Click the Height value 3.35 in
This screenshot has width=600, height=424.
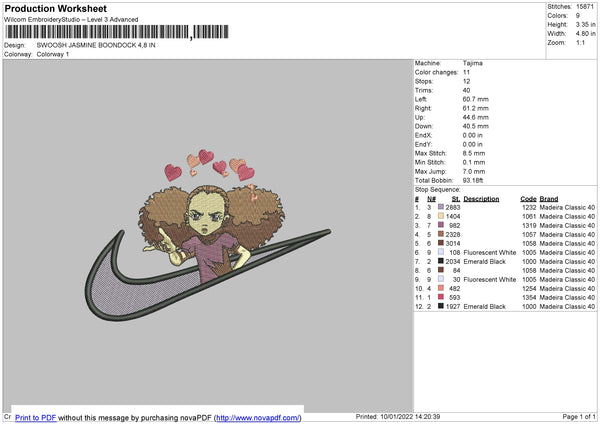[x=585, y=24]
